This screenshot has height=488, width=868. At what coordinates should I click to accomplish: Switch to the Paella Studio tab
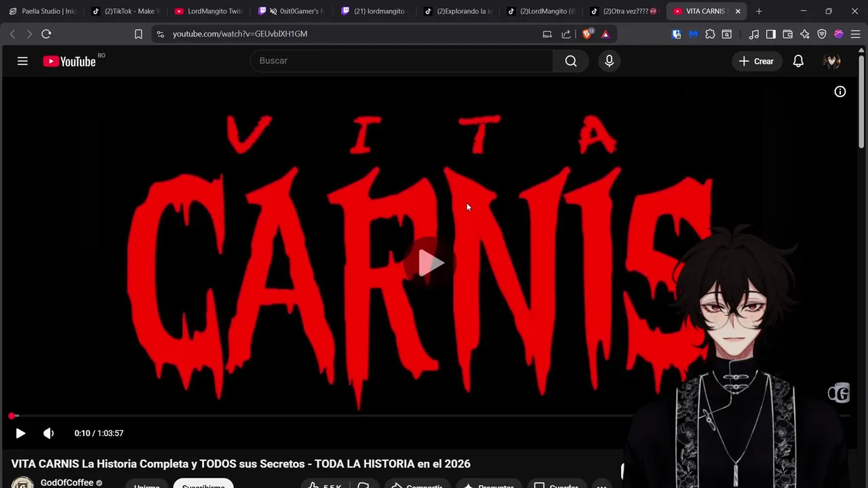pos(42,12)
